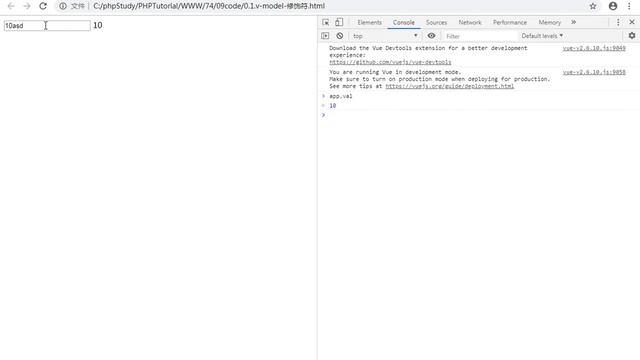View site information icon in address bar

point(63,6)
